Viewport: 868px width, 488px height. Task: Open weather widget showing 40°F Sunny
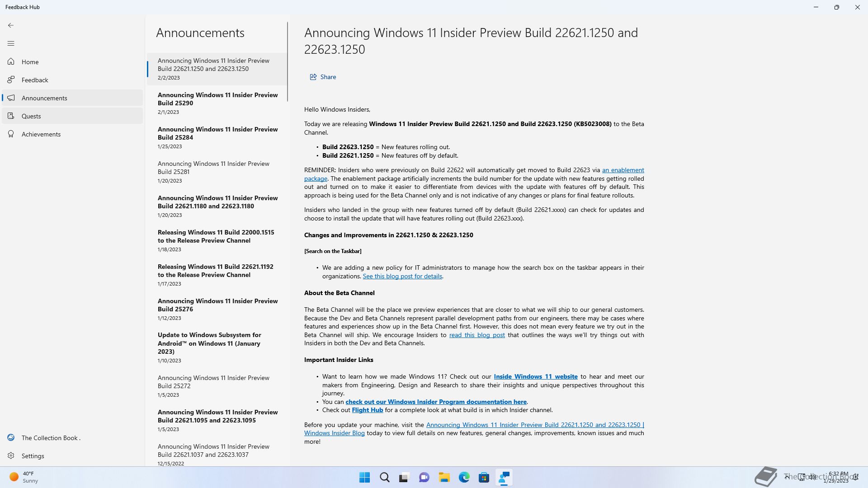24,478
